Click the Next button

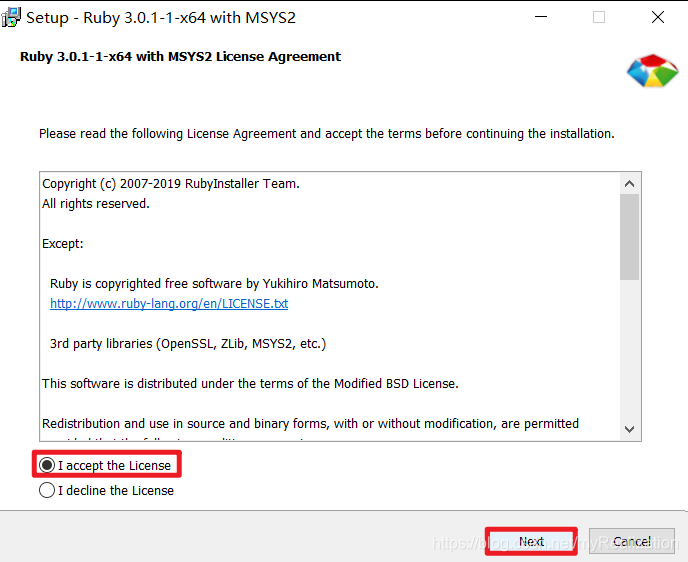[531, 541]
